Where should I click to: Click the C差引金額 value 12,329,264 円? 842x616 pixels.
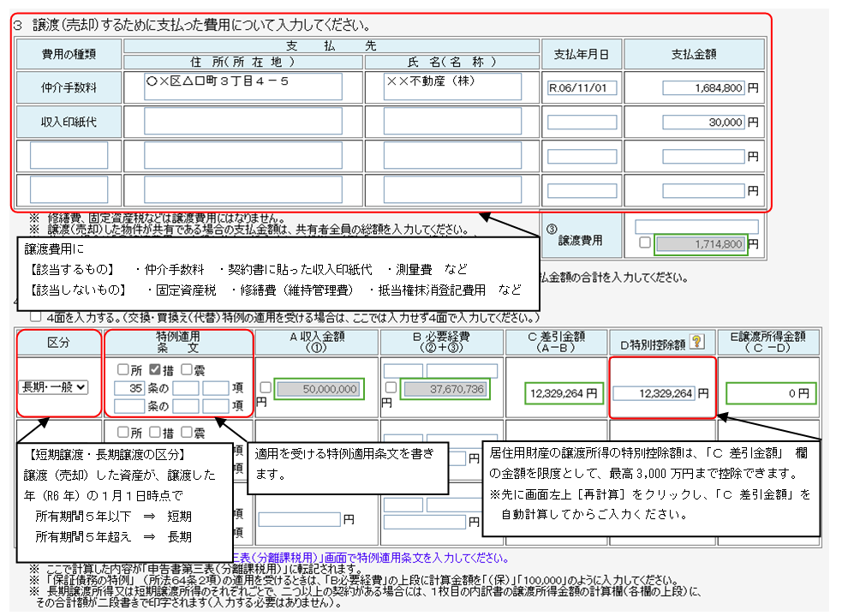(564, 393)
